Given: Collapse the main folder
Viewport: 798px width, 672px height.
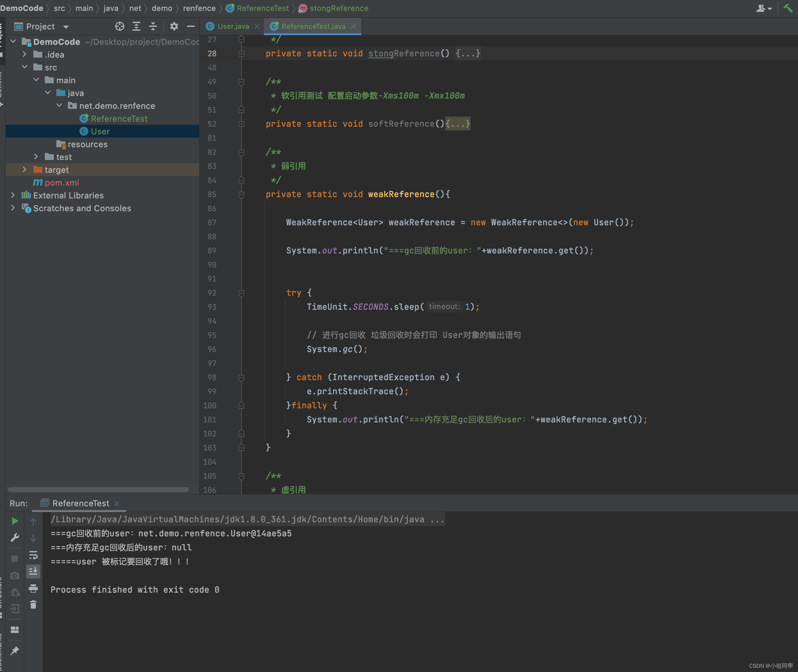Looking at the screenshot, I should 36,80.
